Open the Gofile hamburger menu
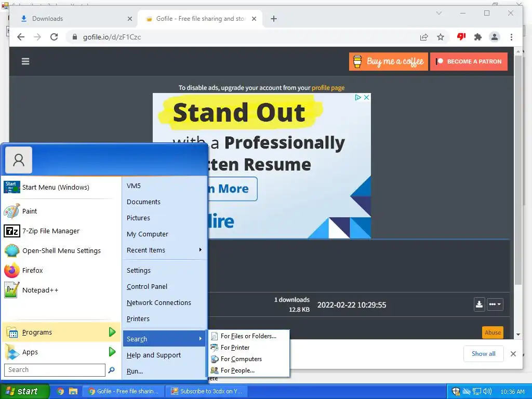The width and height of the screenshot is (532, 399). pos(25,61)
